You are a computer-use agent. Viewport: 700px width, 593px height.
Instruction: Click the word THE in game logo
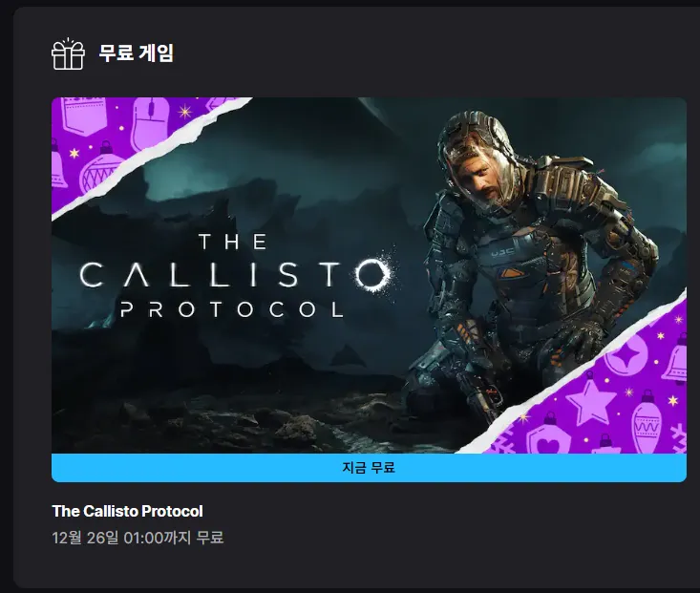point(233,242)
